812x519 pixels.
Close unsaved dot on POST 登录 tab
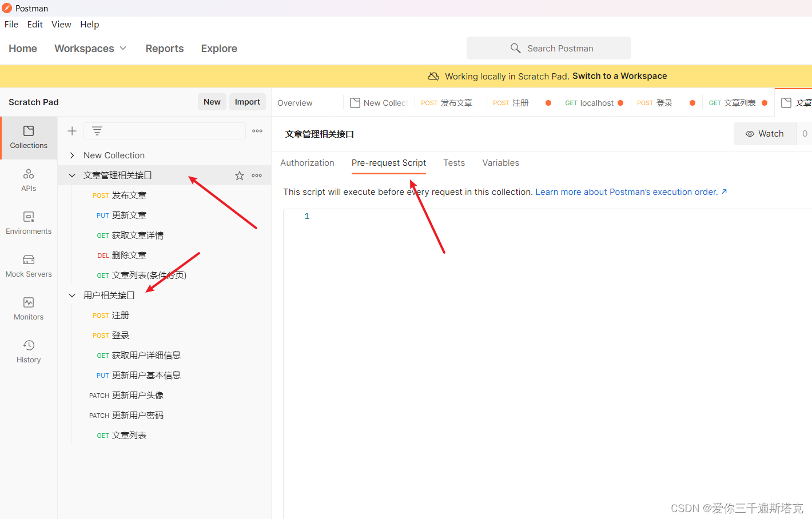pyautogui.click(x=692, y=103)
